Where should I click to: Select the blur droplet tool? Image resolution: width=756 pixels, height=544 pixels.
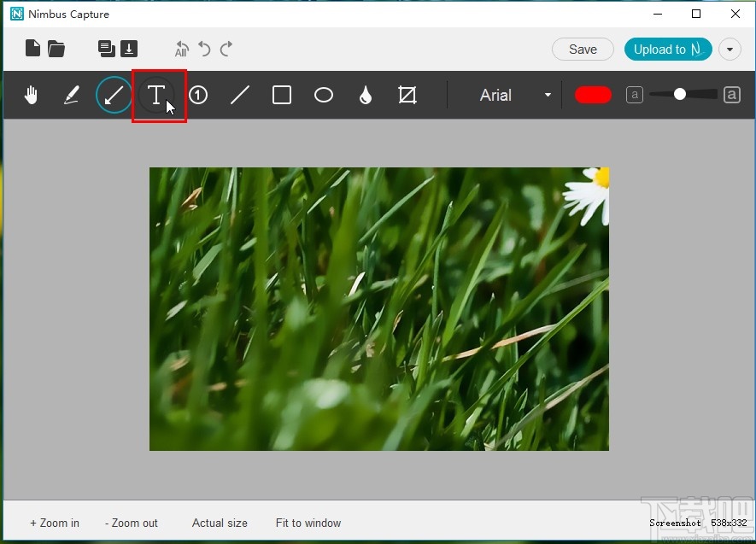(x=366, y=95)
